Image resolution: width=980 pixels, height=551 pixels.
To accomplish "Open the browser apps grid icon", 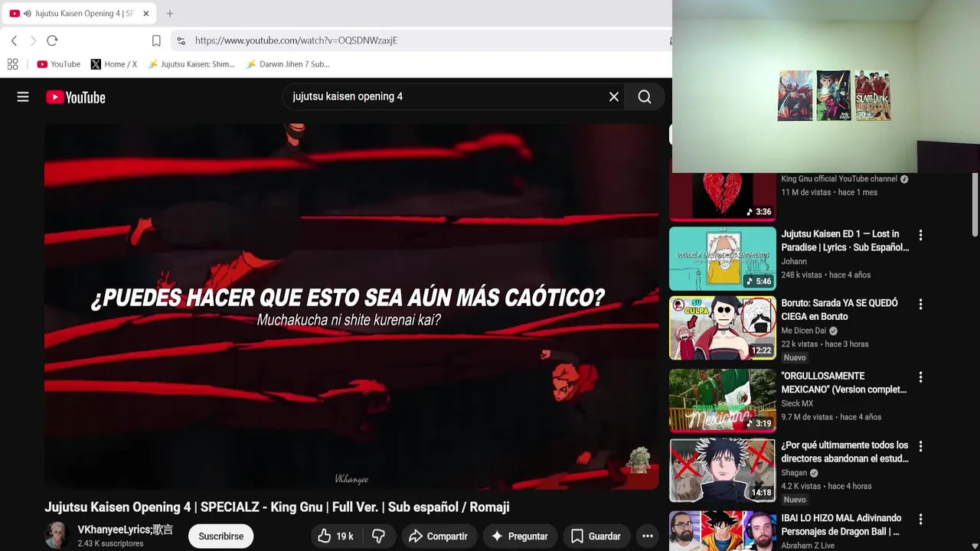I will 12,64.
